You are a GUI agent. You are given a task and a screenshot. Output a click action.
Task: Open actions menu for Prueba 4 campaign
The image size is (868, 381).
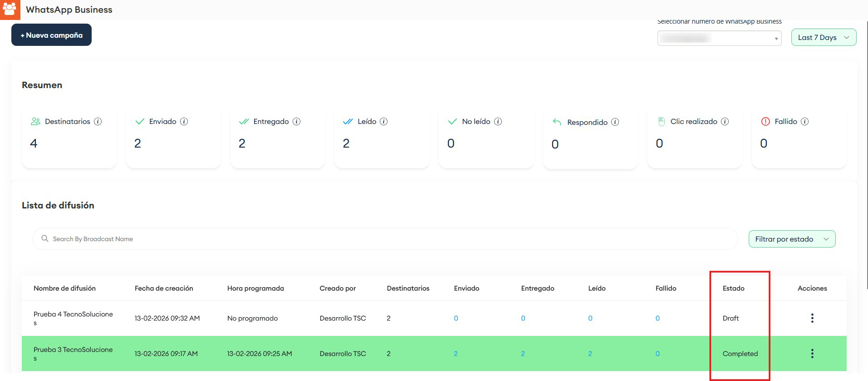click(x=812, y=318)
